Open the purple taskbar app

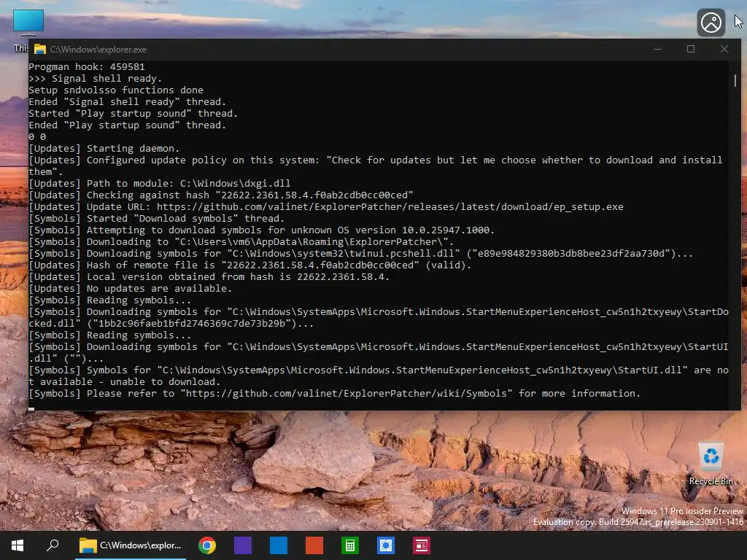click(x=243, y=545)
